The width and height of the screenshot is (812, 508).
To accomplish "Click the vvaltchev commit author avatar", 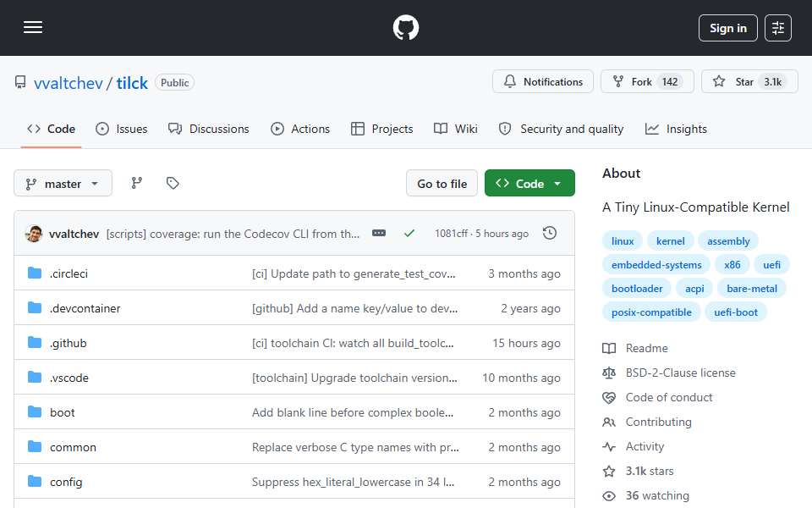I will pyautogui.click(x=34, y=234).
